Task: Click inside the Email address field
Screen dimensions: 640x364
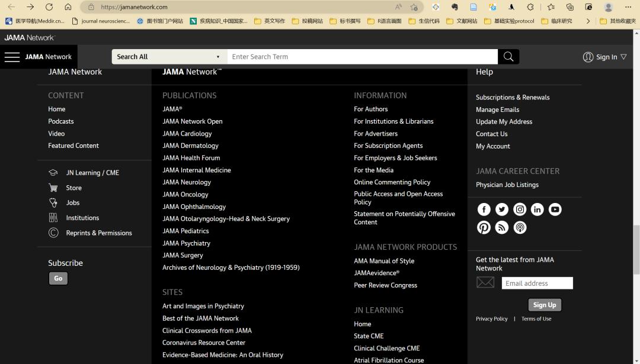Action: [x=537, y=284]
